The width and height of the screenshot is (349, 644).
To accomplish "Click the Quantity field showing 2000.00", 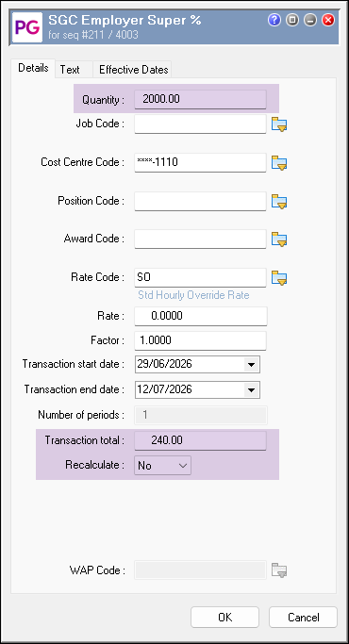I will pyautogui.click(x=201, y=99).
